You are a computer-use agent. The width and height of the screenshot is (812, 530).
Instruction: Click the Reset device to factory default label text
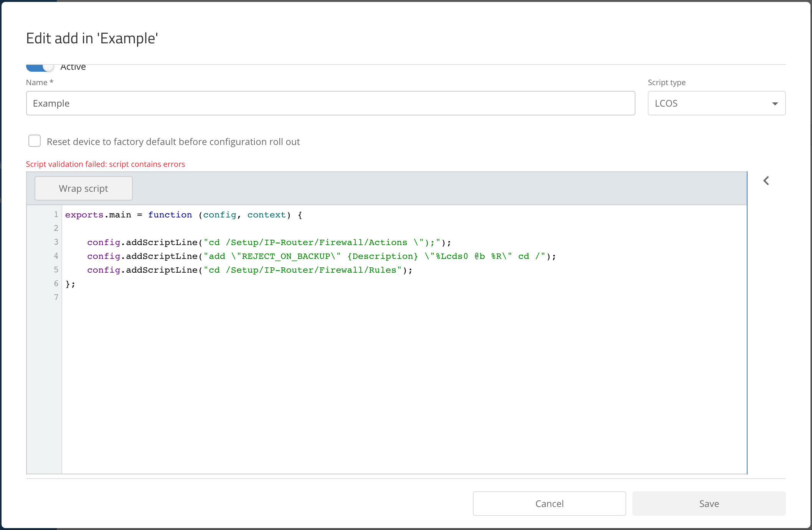[173, 142]
